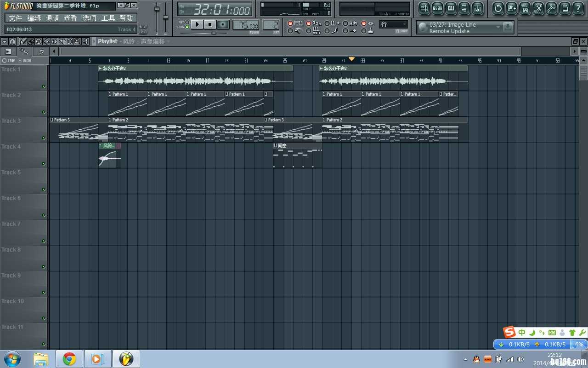Open the playlist options menu arrow

click(x=5, y=41)
